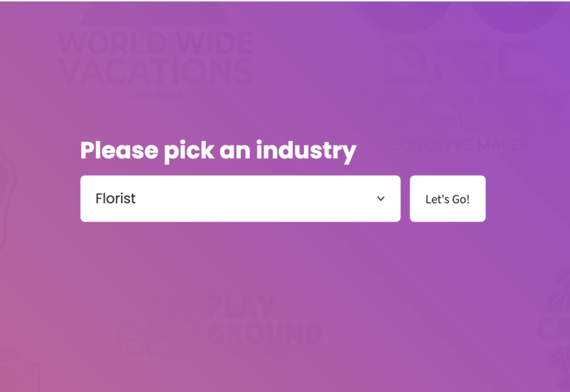
Task: Click the faded icons along the right edge
Action: click(554, 329)
